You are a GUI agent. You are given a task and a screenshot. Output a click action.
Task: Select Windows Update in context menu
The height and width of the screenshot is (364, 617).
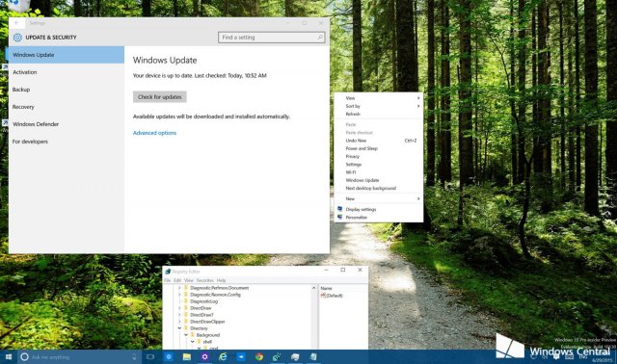tap(379, 180)
